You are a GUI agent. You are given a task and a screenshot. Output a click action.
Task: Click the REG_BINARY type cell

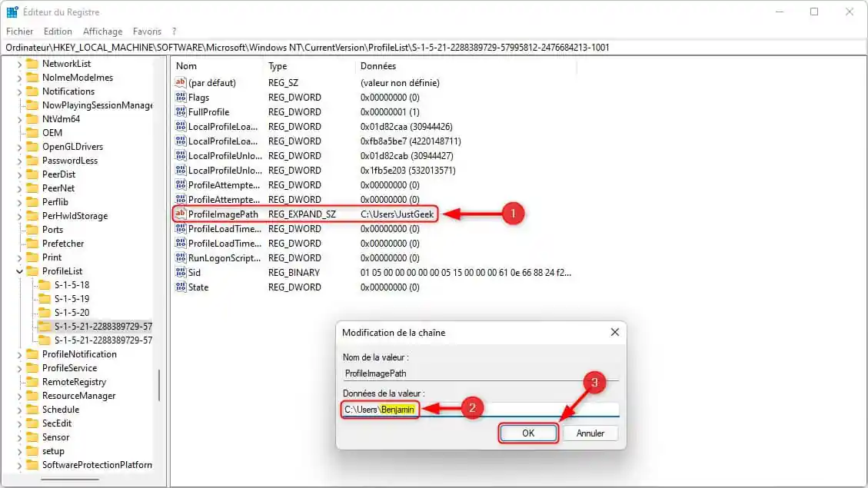(x=294, y=272)
